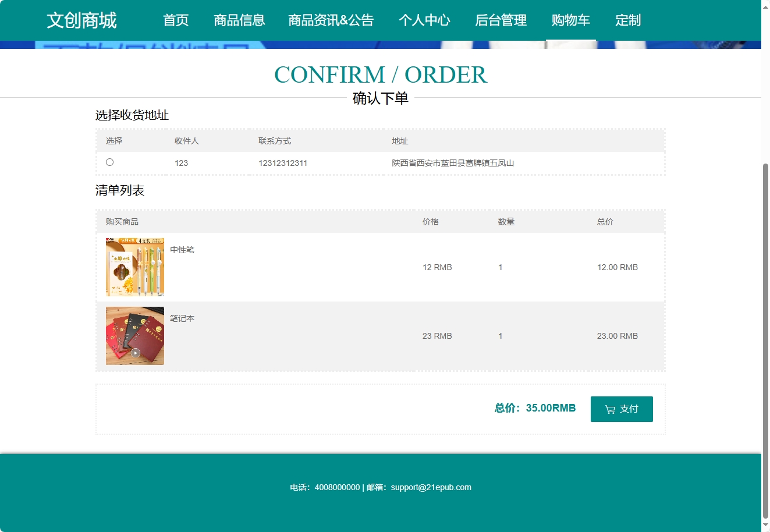The image size is (770, 532).
Task: Open the 笔记本 product thumbnail
Action: (x=135, y=336)
